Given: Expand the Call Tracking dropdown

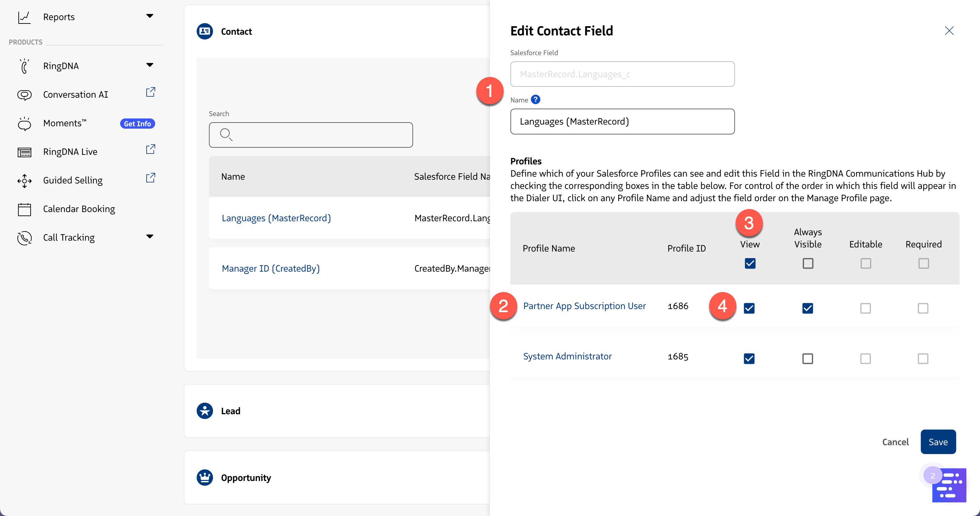Looking at the screenshot, I should coord(150,237).
